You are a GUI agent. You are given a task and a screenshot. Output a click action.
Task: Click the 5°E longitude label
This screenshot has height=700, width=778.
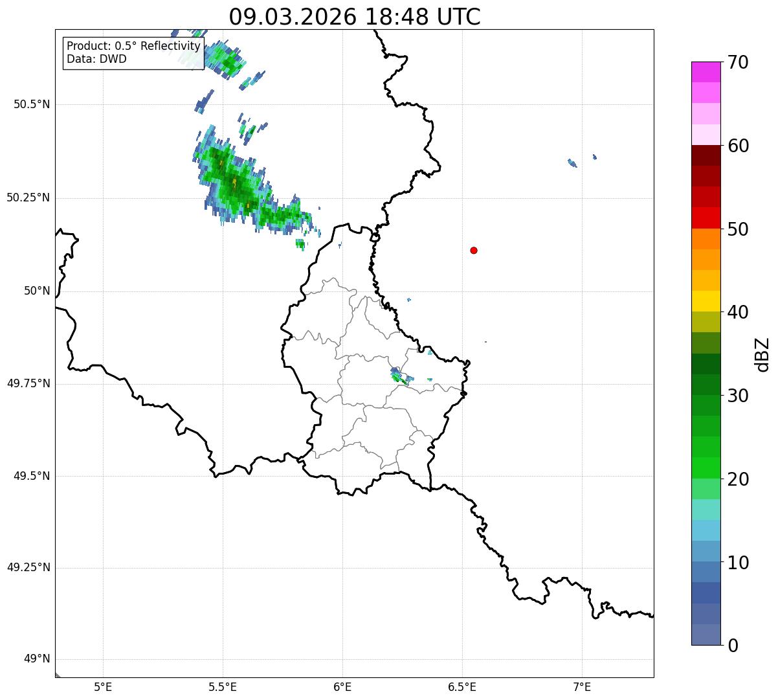click(x=103, y=686)
